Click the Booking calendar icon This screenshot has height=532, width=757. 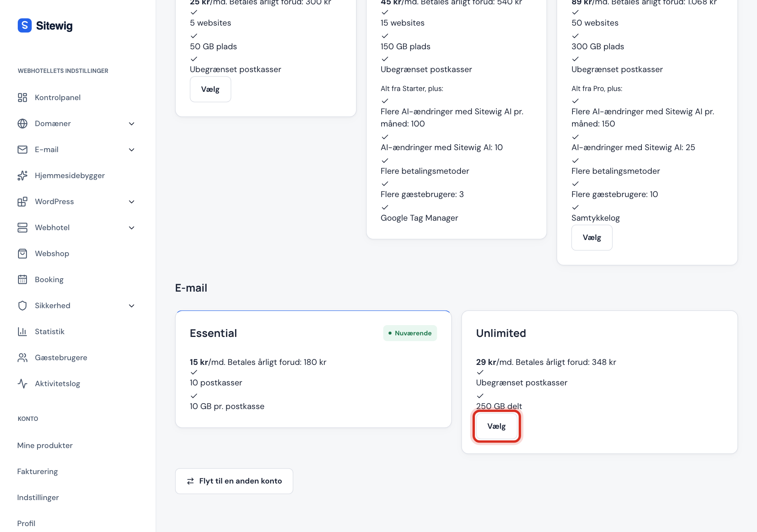[22, 280]
